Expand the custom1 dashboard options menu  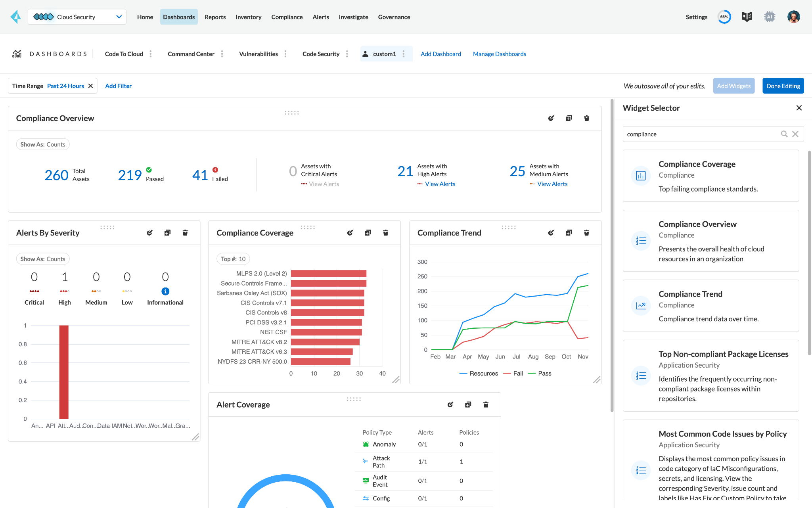coord(406,54)
